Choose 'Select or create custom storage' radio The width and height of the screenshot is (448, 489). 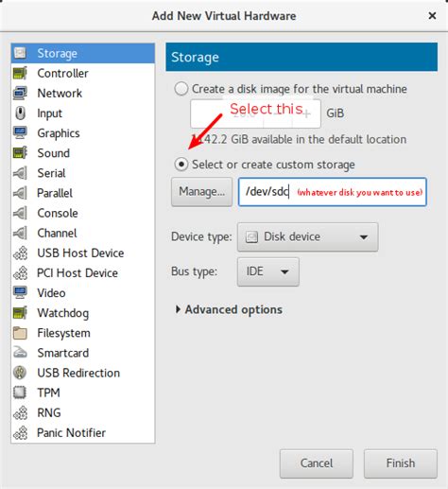click(x=181, y=165)
